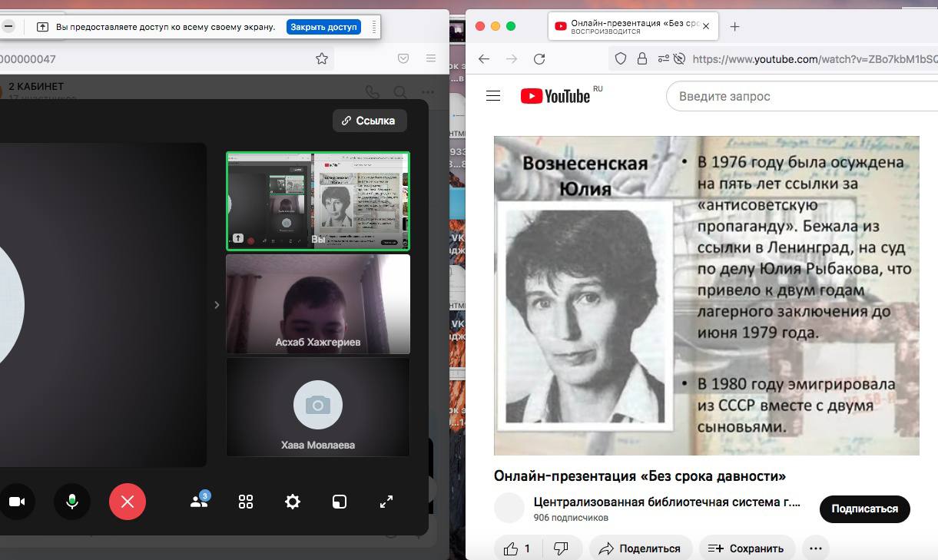Open a new browser tab
The image size is (938, 560).
coord(734,26)
